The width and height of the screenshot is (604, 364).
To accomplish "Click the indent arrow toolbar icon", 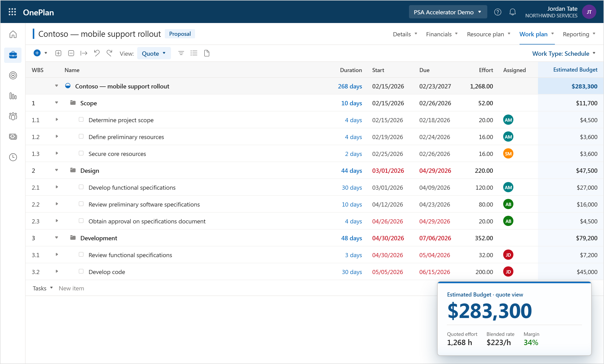I will tap(84, 53).
